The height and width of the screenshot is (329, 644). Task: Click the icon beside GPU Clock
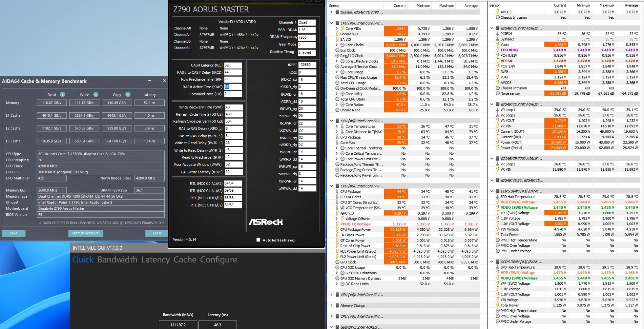(337, 262)
